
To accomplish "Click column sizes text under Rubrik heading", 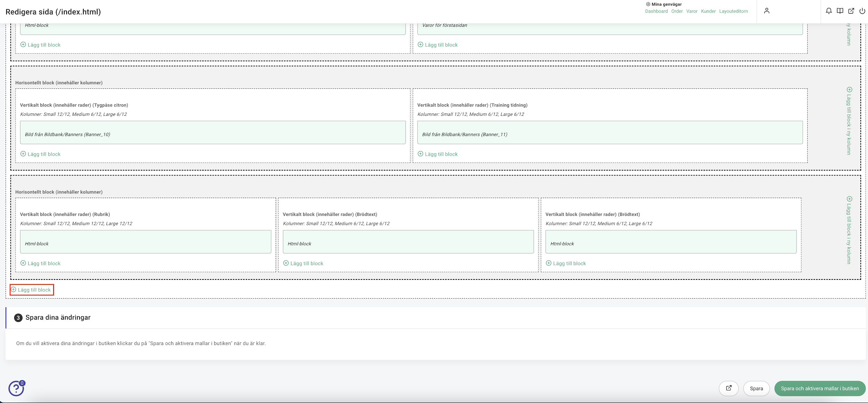I will tap(76, 224).
